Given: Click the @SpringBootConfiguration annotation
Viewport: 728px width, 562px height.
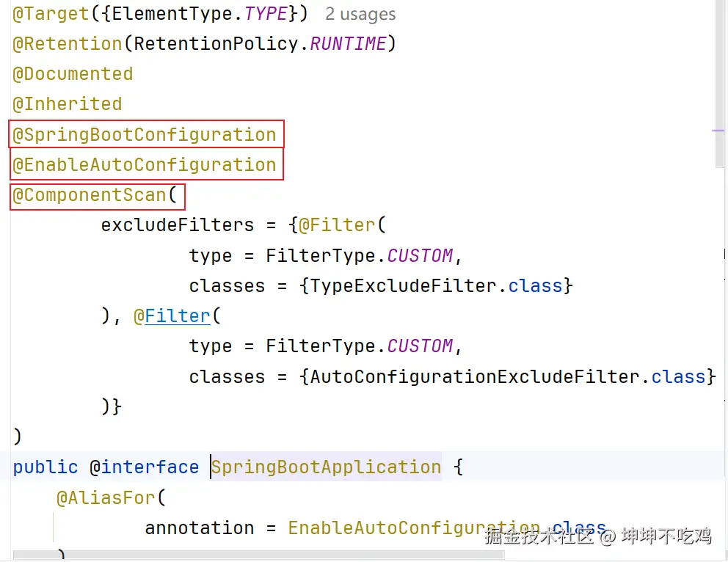Looking at the screenshot, I should 145,134.
